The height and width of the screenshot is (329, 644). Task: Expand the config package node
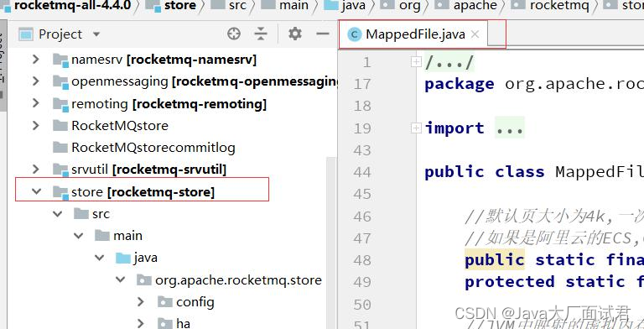tap(141, 302)
